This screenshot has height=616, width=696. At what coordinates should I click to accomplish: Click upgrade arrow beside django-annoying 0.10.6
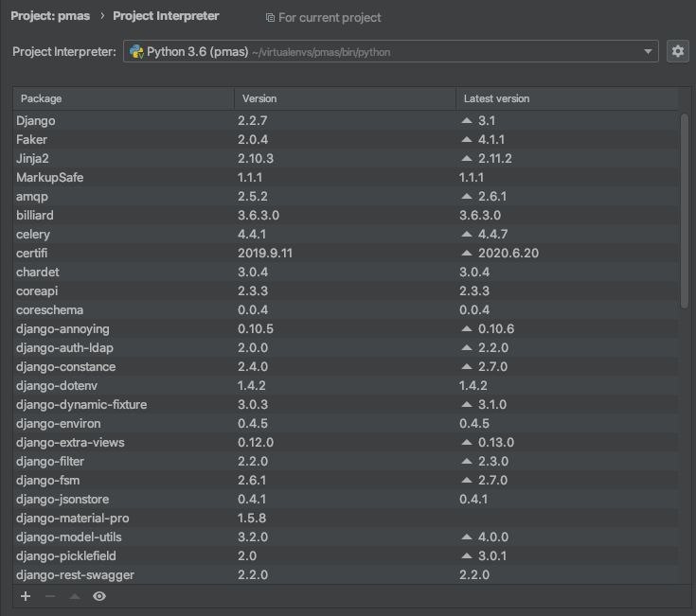[467, 328]
